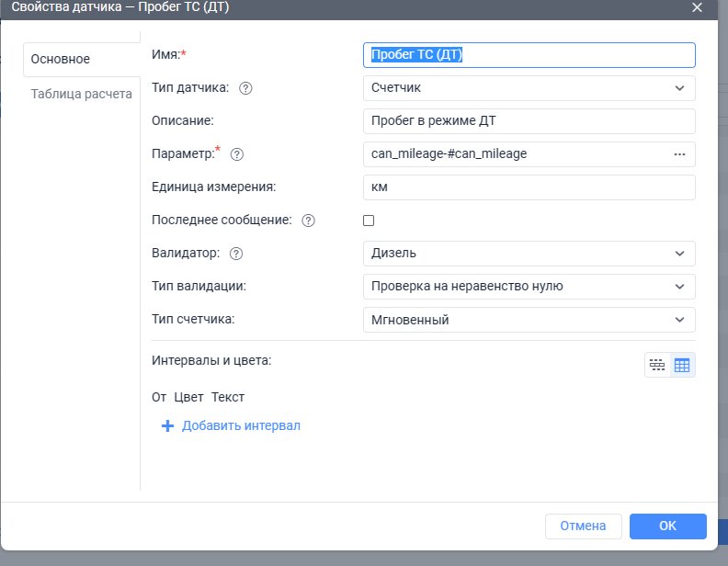Open parameter picker via three-dots icon
Screen dimensions: 728x566
point(679,154)
